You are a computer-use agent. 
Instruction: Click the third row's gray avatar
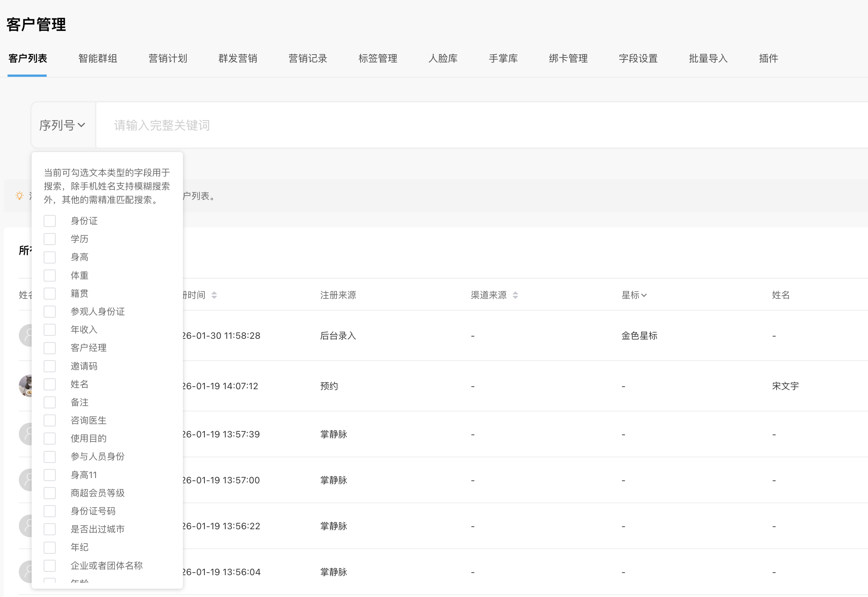click(26, 434)
